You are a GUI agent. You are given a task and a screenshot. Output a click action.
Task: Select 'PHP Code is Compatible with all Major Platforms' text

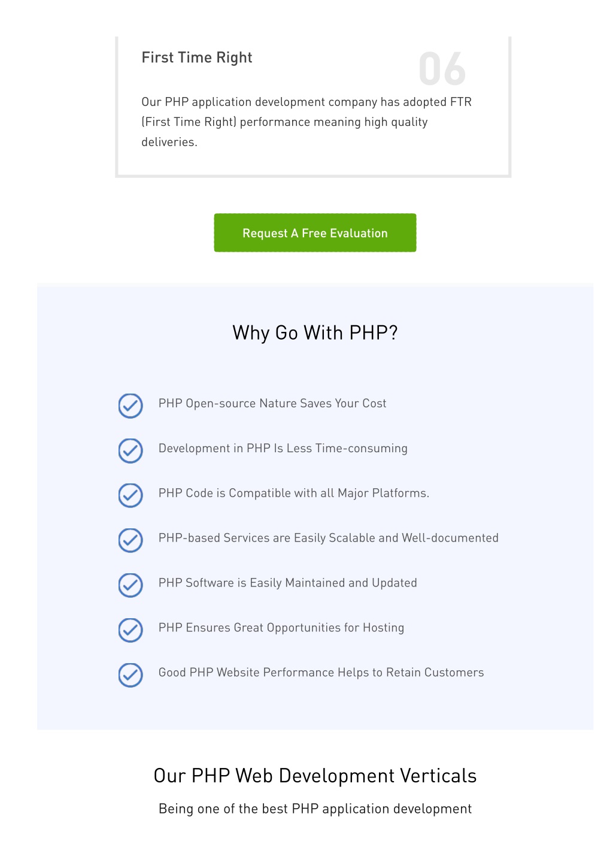pos(293,494)
